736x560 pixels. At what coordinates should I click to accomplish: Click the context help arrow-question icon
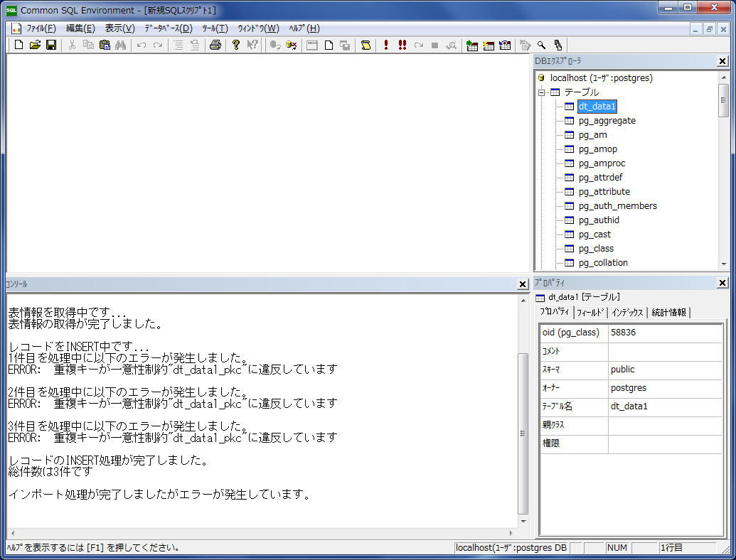[x=252, y=45]
